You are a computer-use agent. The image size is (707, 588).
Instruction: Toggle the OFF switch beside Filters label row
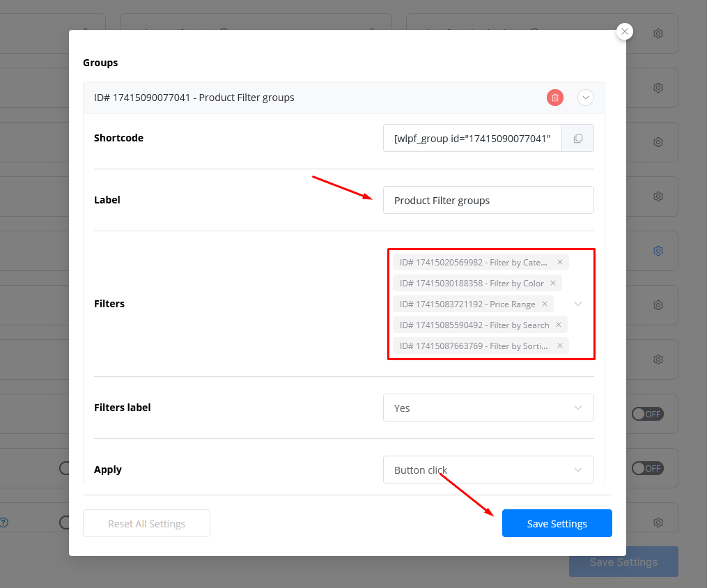(x=647, y=414)
